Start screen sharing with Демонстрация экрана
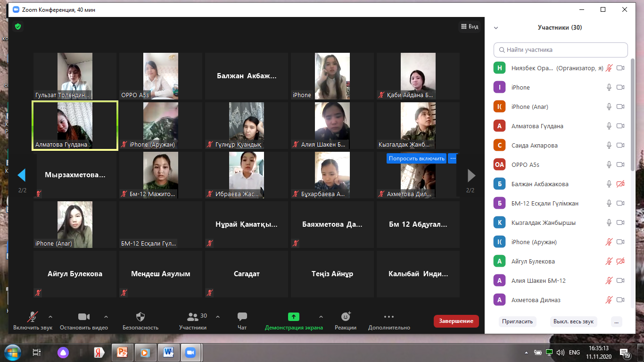This screenshot has width=644, height=362. 294,317
